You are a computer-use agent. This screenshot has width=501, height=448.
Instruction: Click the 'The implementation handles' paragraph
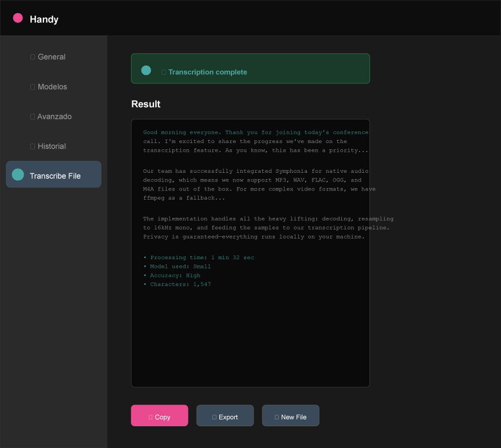point(268,228)
